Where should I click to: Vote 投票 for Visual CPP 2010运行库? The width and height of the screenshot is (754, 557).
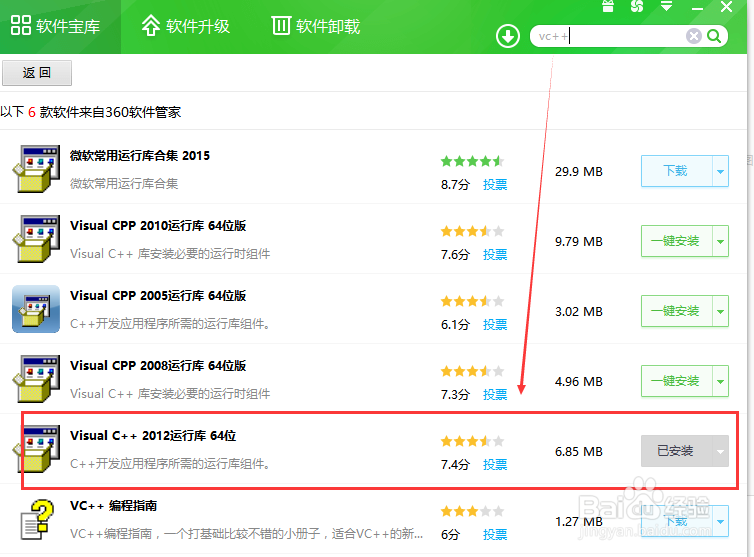point(495,254)
